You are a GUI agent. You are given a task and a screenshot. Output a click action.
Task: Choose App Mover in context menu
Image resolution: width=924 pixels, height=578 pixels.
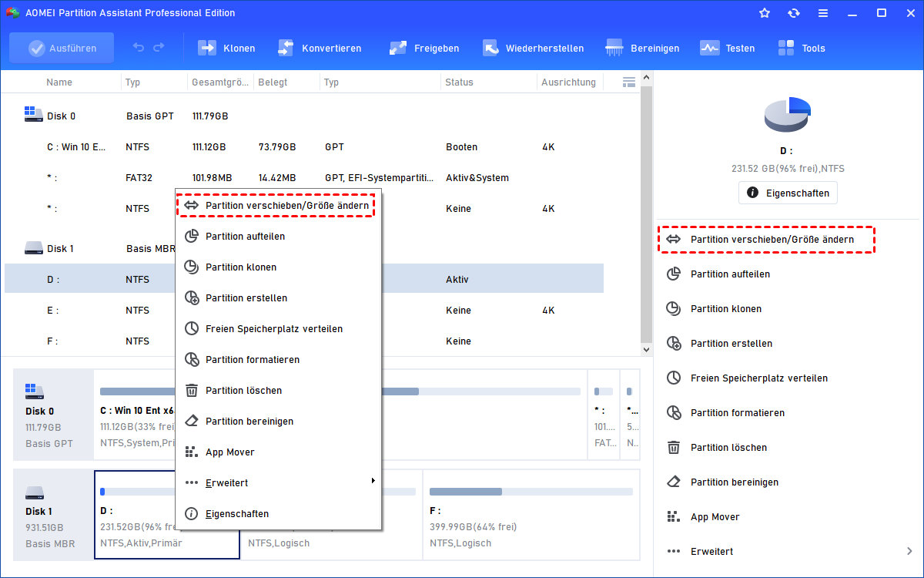click(278, 452)
